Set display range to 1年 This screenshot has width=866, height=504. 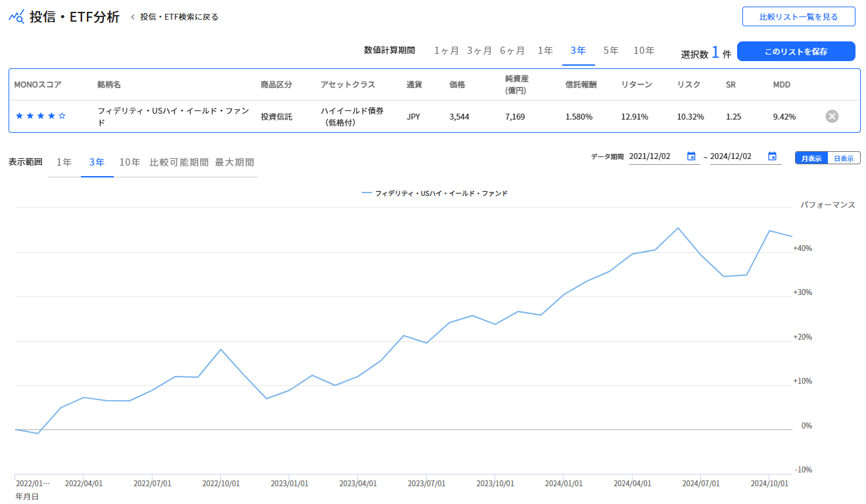pos(64,162)
